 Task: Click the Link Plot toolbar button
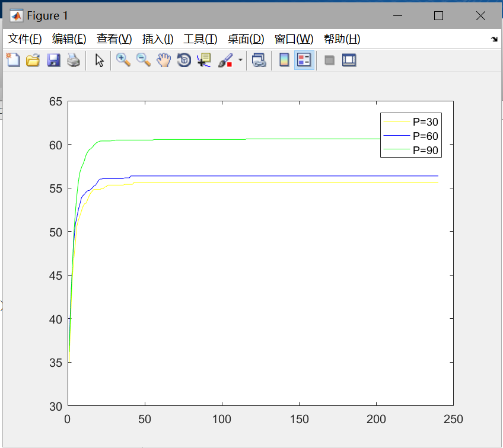[x=259, y=60]
